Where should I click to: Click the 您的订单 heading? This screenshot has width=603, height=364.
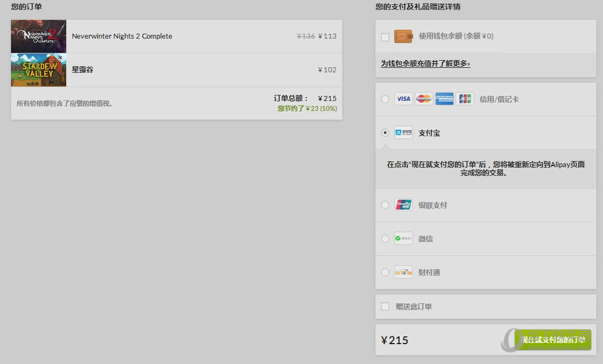[x=27, y=7]
